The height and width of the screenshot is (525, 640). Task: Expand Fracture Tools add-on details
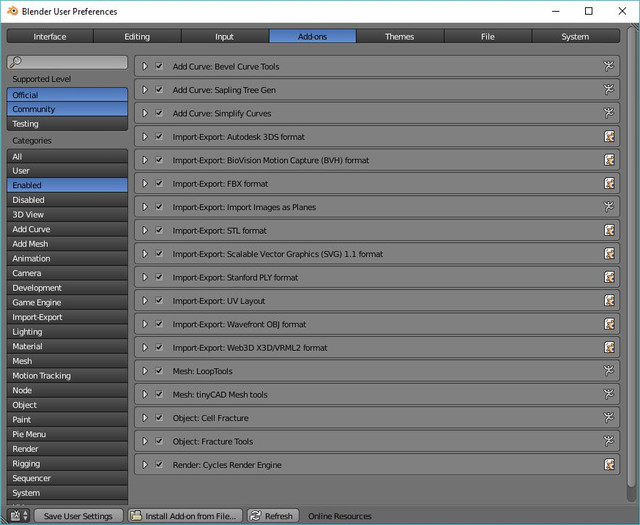coord(144,441)
